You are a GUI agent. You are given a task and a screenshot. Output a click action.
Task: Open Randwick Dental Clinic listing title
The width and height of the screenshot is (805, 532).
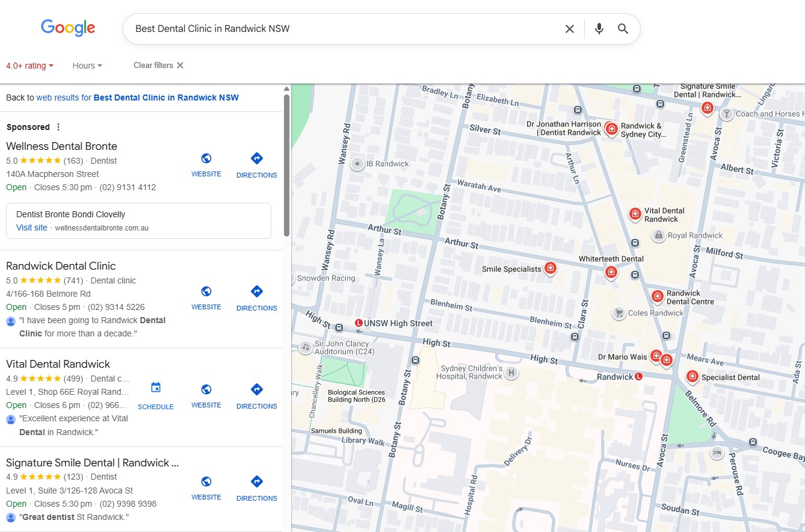click(61, 266)
